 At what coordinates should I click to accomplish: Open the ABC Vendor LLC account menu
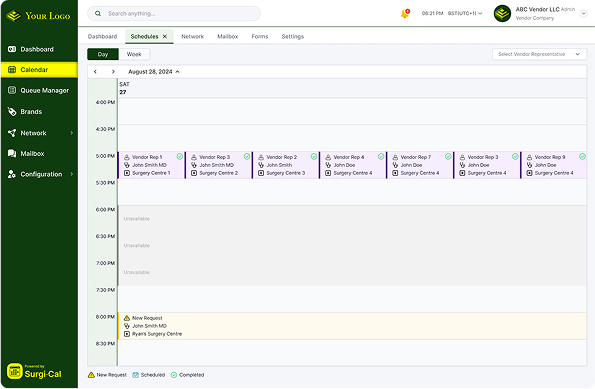pyautogui.click(x=584, y=14)
